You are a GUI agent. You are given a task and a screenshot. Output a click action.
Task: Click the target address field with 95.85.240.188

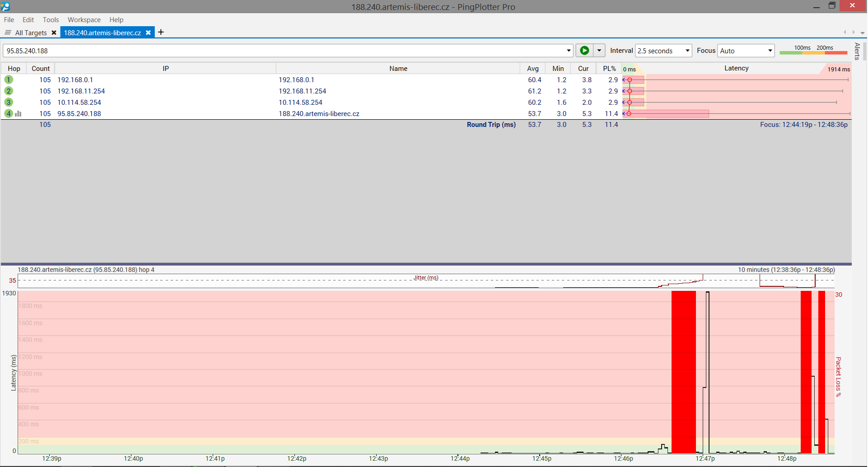[x=285, y=51]
